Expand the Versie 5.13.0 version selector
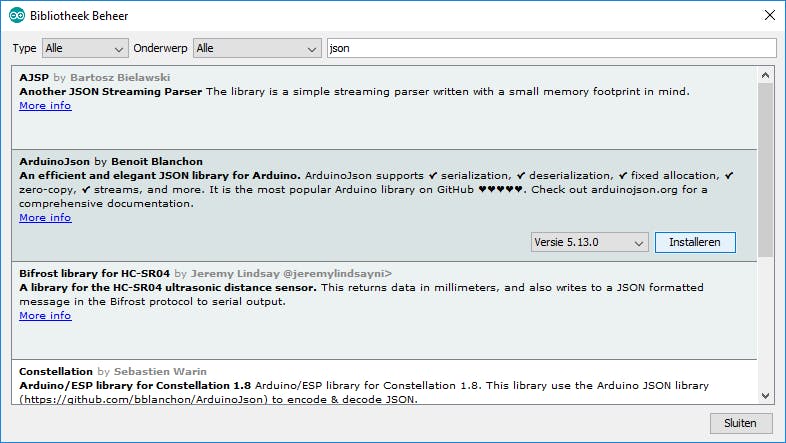 click(590, 243)
